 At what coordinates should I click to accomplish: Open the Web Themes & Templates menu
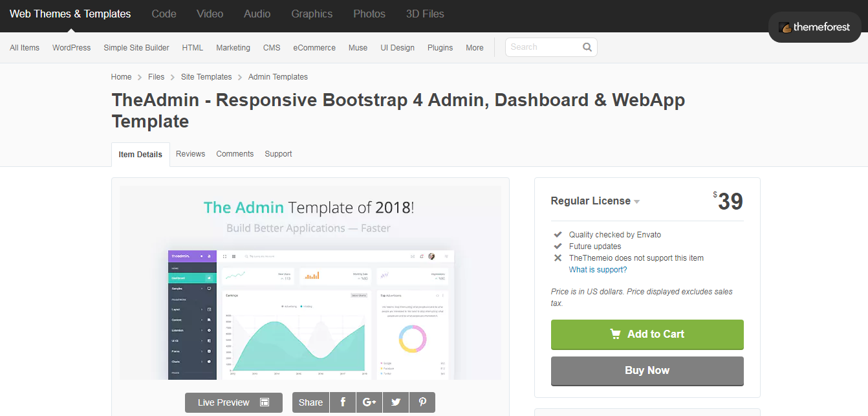(70, 14)
